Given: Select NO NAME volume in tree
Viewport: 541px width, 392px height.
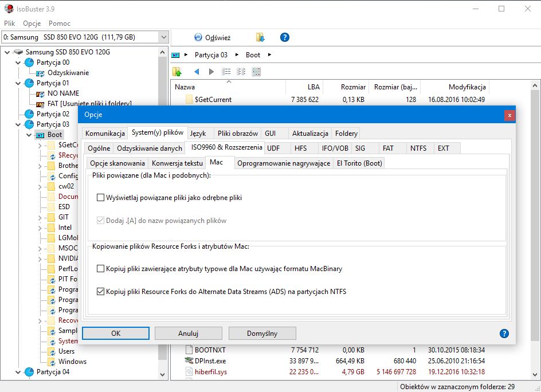Looking at the screenshot, I should point(64,93).
